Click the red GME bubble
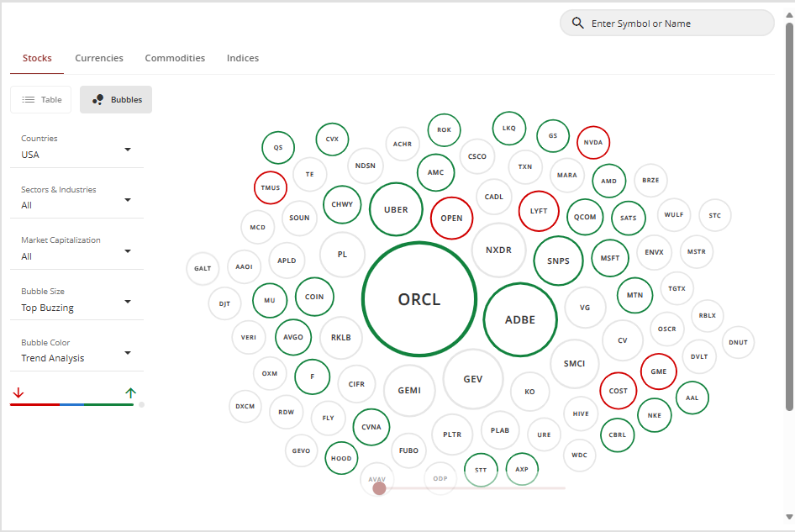The height and width of the screenshot is (532, 795). pyautogui.click(x=658, y=371)
